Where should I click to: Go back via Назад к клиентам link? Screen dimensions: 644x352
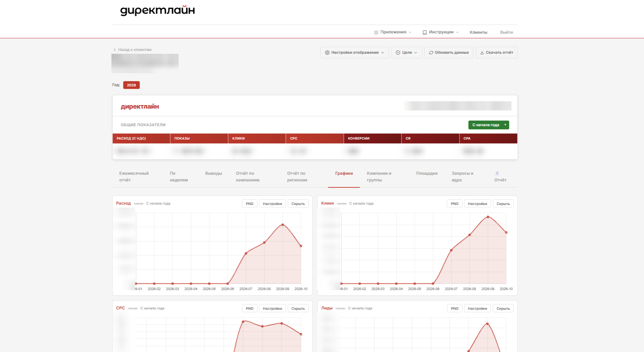133,50
